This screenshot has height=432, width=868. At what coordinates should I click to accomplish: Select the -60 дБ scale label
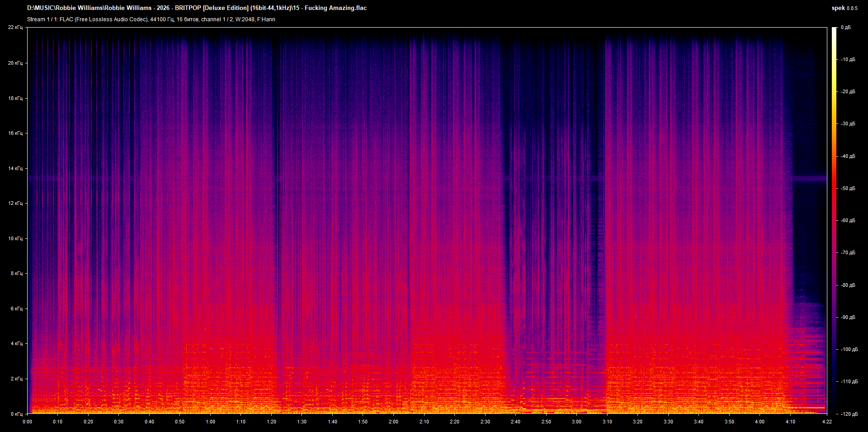point(848,220)
